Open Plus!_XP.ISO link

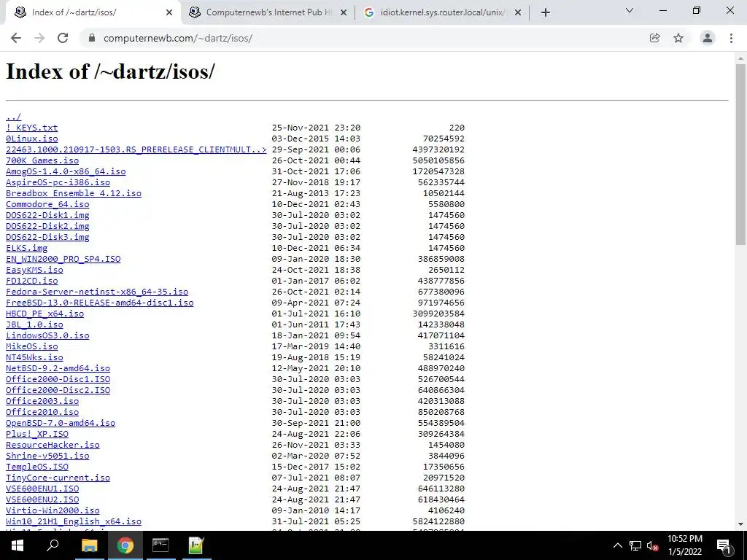pos(36,435)
